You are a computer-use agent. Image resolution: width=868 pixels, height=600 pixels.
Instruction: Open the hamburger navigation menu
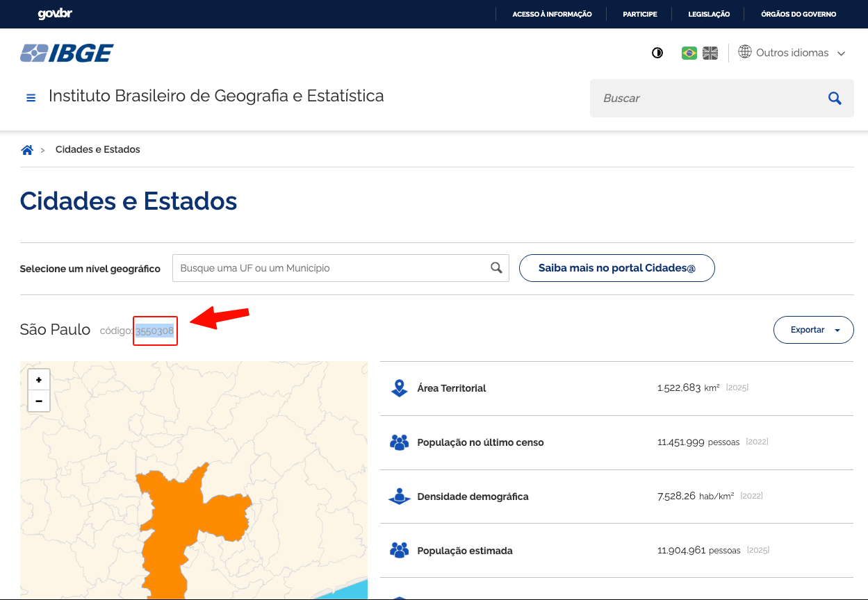[x=31, y=98]
